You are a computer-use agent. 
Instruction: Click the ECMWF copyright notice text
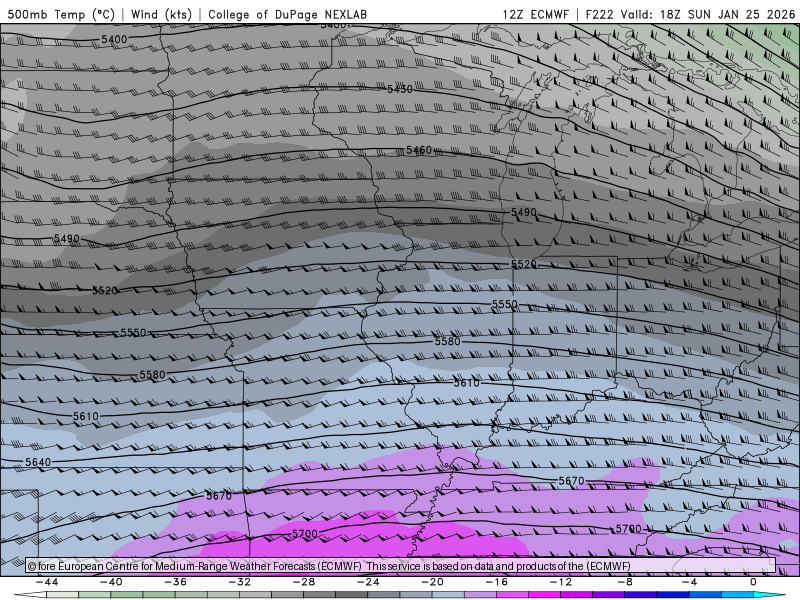pyautogui.click(x=329, y=566)
